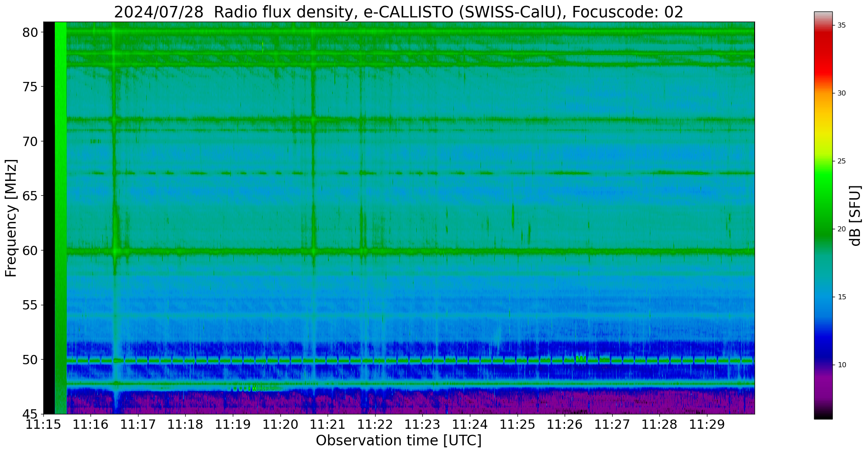Click the 11:24 time tick label
Screen dimensions: 868x453
pos(470,425)
